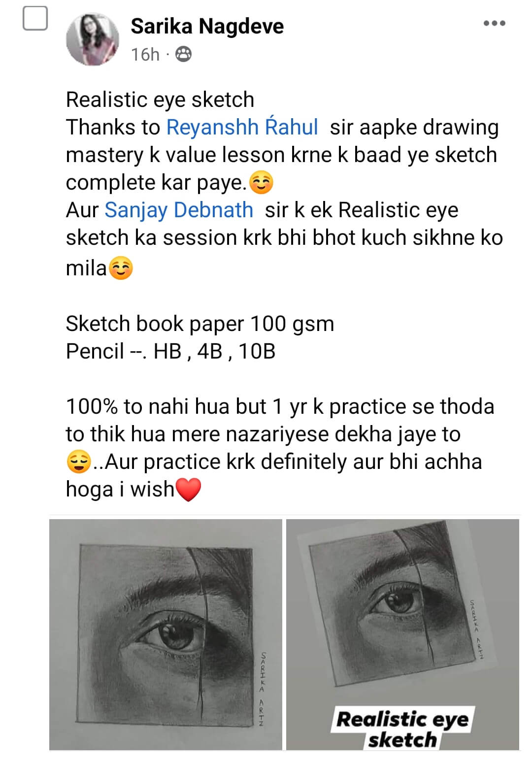Click the group audience icon beside 16h
Image resolution: width=532 pixels, height=759 pixels.
click(x=183, y=54)
